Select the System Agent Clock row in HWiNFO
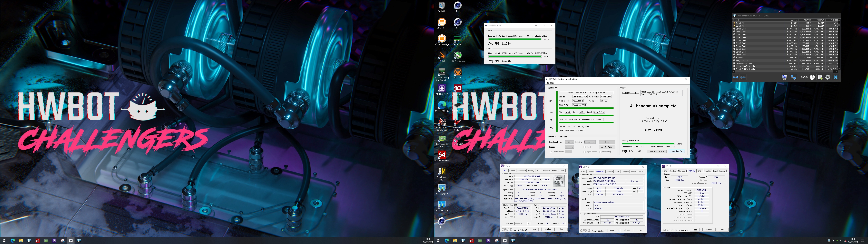Image resolution: width=868 pixels, height=244 pixels. tap(785, 63)
